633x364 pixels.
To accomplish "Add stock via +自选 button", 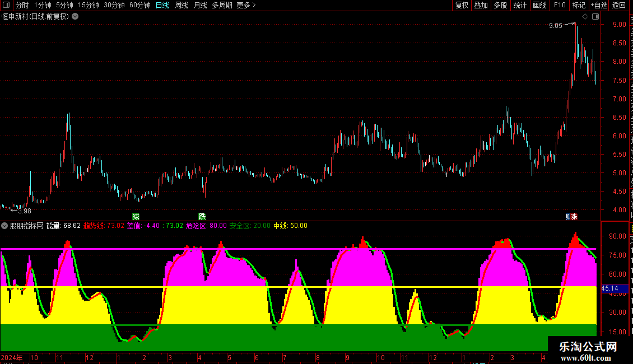I will click(x=599, y=5).
